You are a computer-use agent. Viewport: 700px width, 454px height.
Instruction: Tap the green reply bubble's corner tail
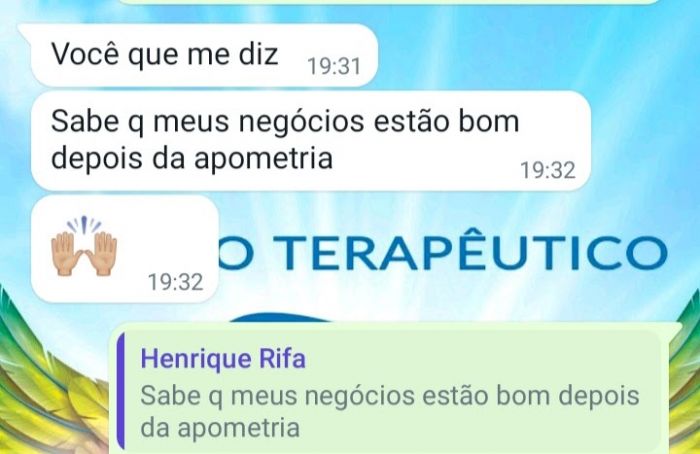pos(674,328)
